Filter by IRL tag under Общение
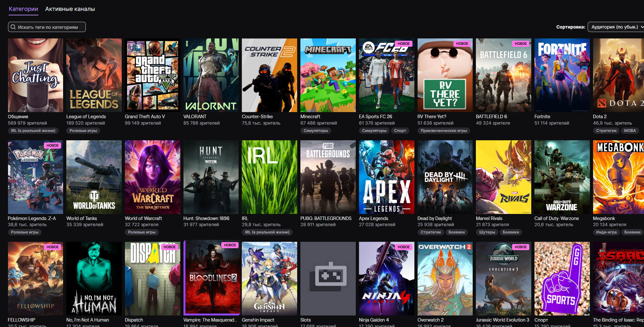644x327 pixels. (33, 131)
